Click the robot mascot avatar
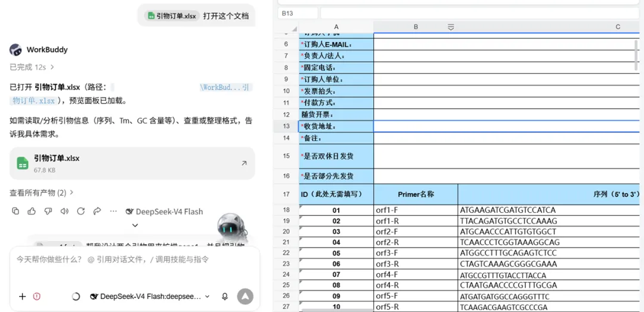The height and width of the screenshot is (312, 644). (x=232, y=227)
